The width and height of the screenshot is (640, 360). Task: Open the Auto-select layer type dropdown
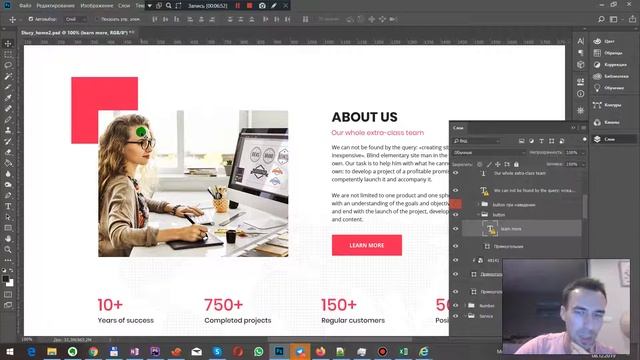[76, 19]
